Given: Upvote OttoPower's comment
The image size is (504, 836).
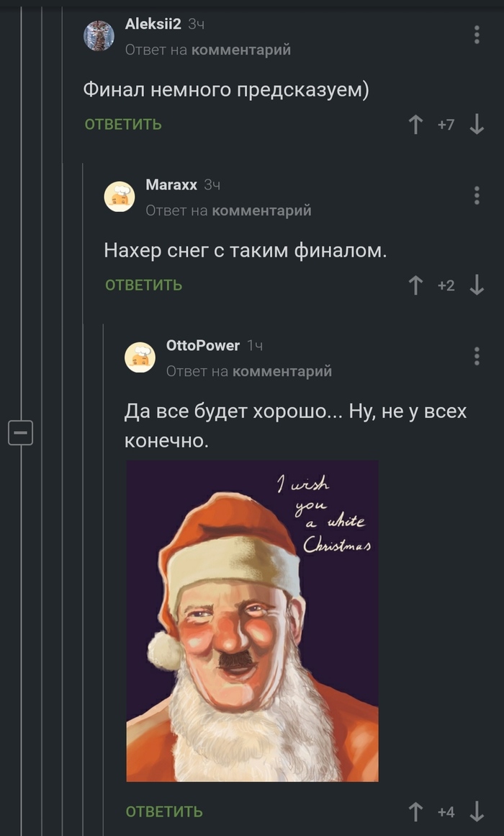Looking at the screenshot, I should (x=415, y=812).
